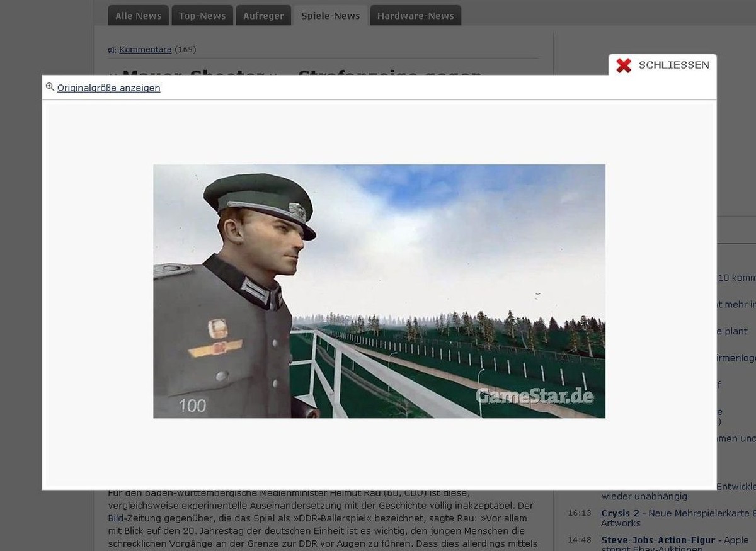Select the Spiele-News tab
Viewport: 756px width, 551px height.
click(x=330, y=16)
